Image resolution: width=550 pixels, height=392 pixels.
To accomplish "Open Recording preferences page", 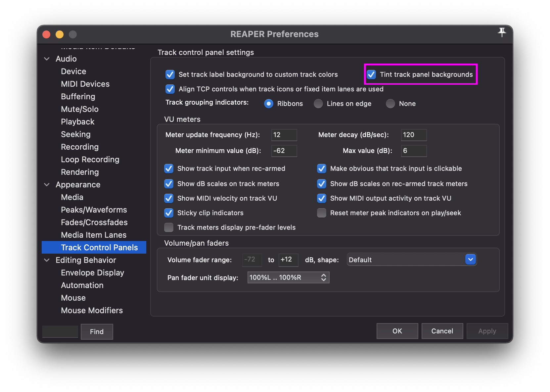I will pyautogui.click(x=80, y=147).
